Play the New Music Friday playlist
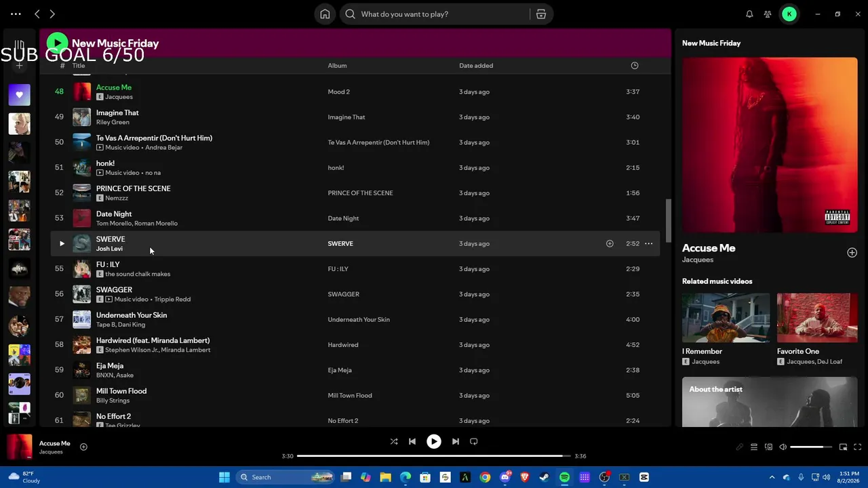 click(x=57, y=43)
